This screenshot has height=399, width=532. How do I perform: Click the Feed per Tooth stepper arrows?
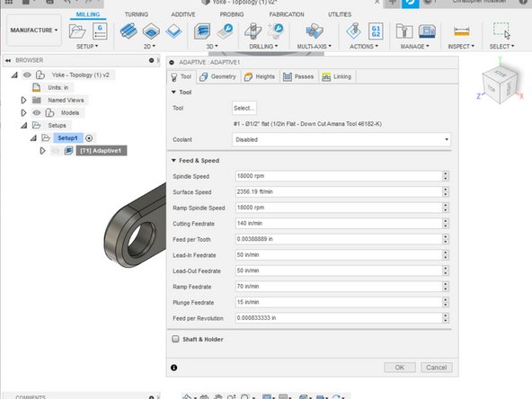(x=446, y=239)
